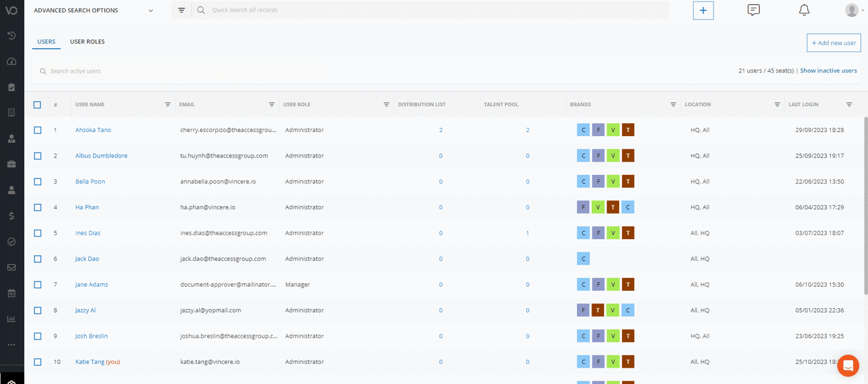Viewport: 868px width, 384px height.
Task: Open the orange support chat bubble
Action: click(x=848, y=365)
